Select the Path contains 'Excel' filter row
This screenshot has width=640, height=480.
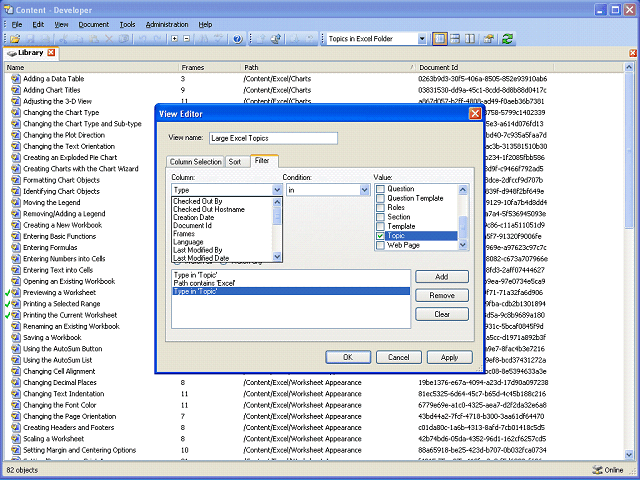tap(291, 283)
